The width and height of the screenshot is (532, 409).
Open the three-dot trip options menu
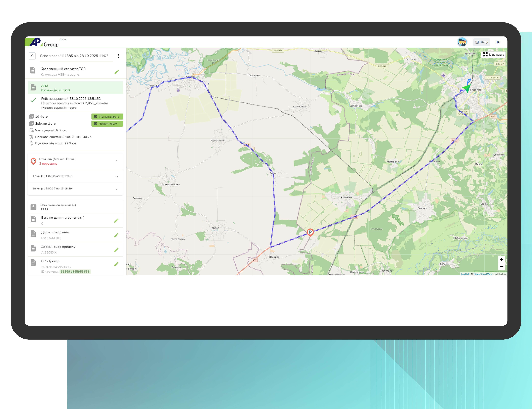[118, 56]
